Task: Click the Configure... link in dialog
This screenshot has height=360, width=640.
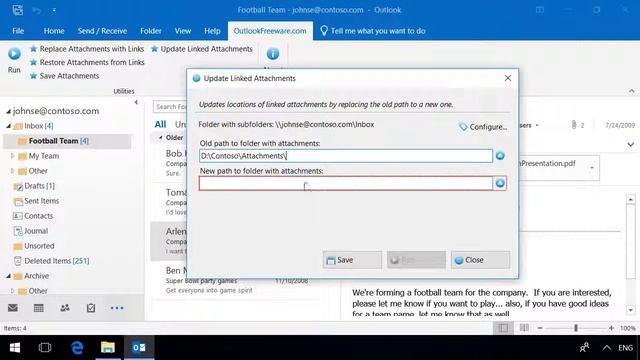Action: coord(483,127)
